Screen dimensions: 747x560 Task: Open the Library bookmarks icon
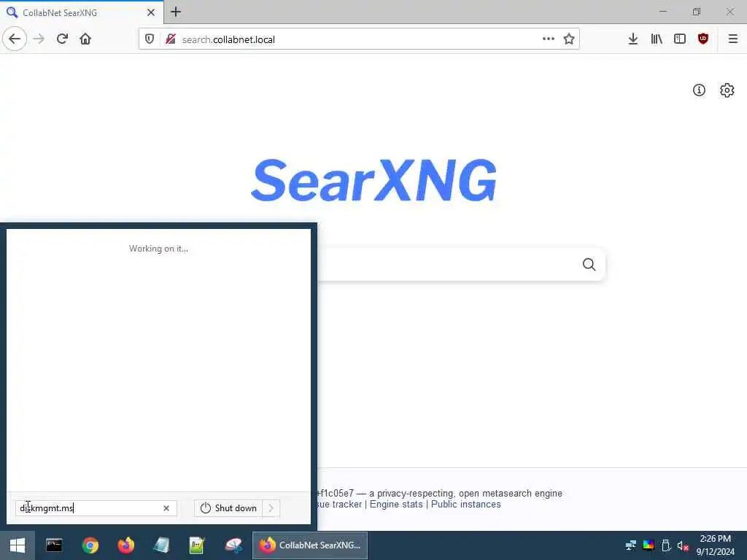pos(657,39)
